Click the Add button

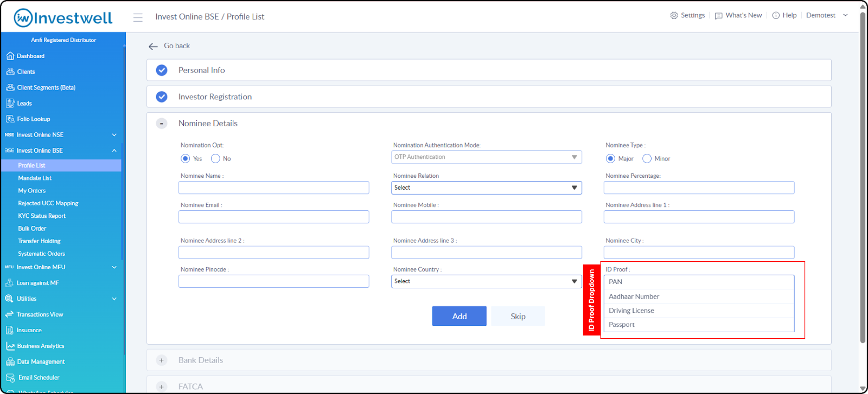coord(459,316)
